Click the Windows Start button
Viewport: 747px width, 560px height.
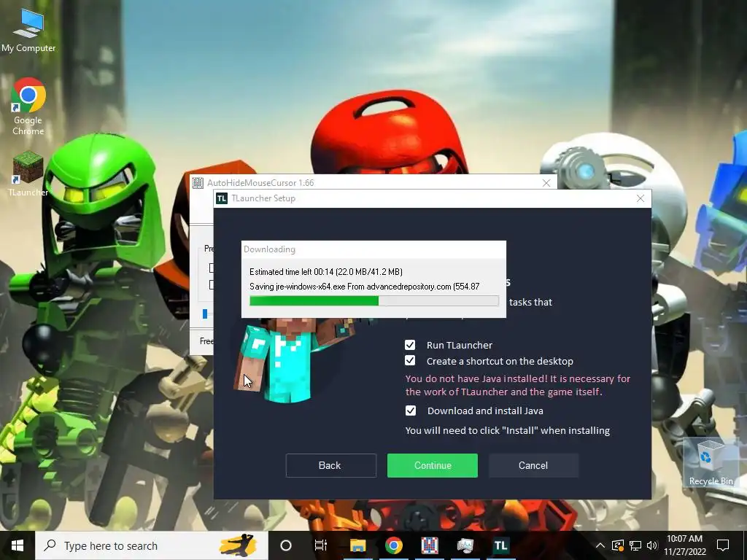(18, 545)
